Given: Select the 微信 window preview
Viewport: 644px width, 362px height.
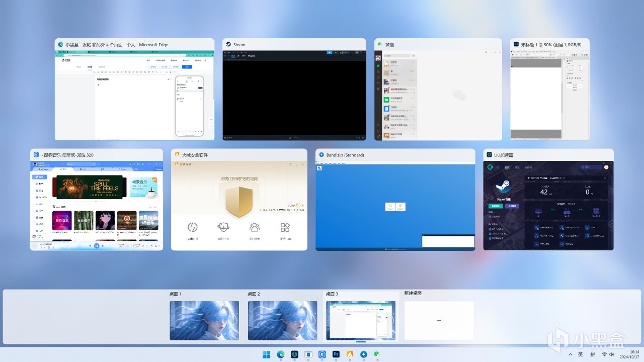Looking at the screenshot, I should [x=438, y=95].
